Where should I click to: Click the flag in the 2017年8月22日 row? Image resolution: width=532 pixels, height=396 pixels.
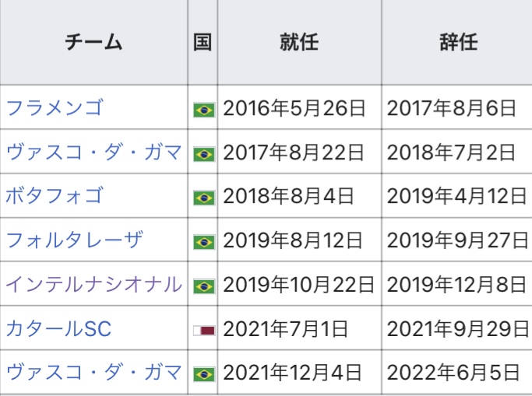click(x=203, y=154)
